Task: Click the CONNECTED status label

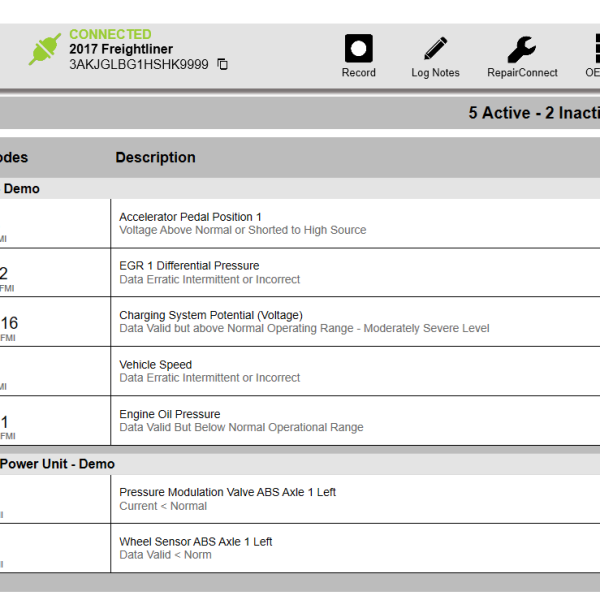Action: point(110,34)
